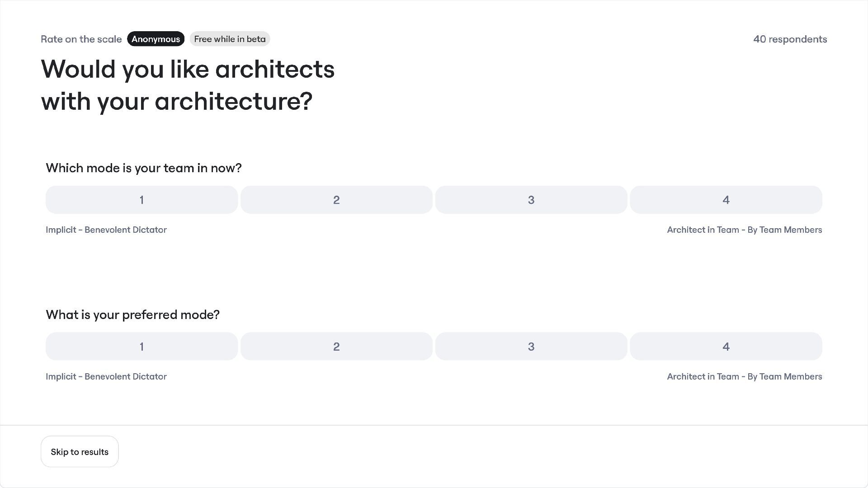Click Implicit - Benevolent Dictator label under first scale

pos(106,230)
